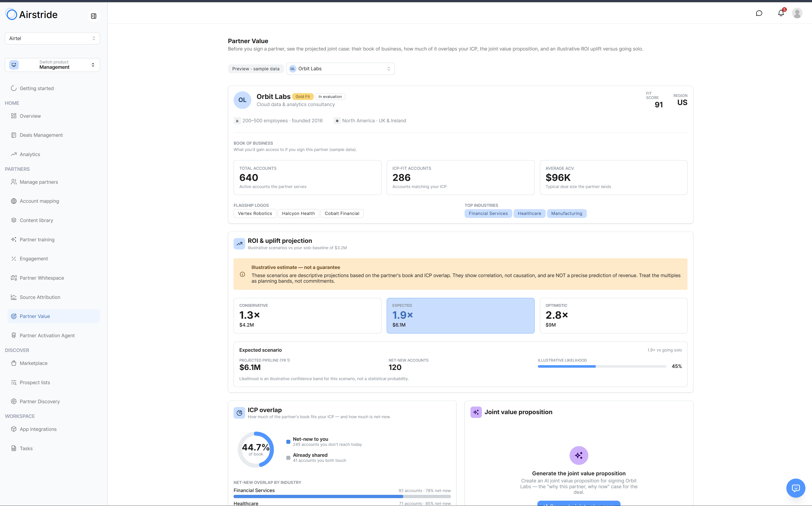Click the ROI uplift trend icon
This screenshot has width=812, height=506.
pos(239,244)
